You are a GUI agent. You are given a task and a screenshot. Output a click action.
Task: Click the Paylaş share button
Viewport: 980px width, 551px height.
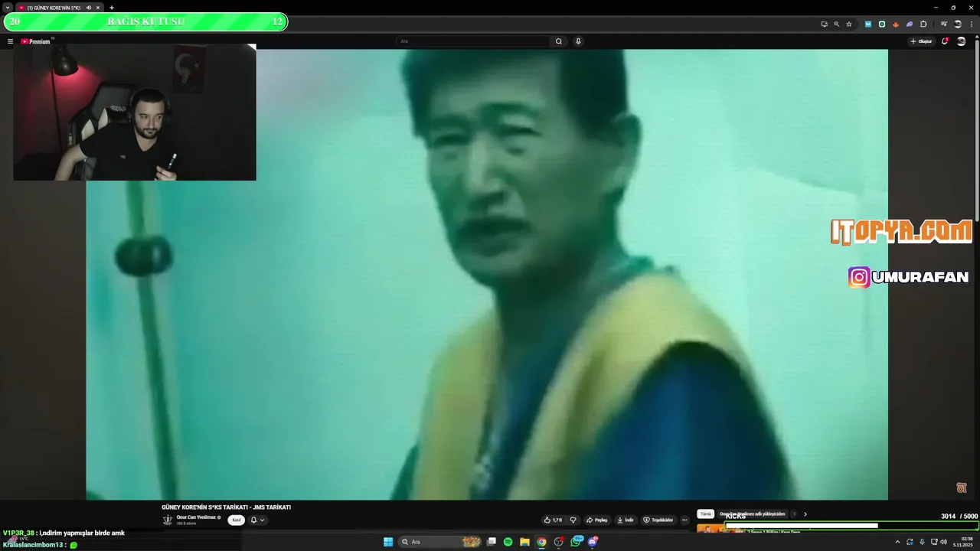[x=597, y=520]
